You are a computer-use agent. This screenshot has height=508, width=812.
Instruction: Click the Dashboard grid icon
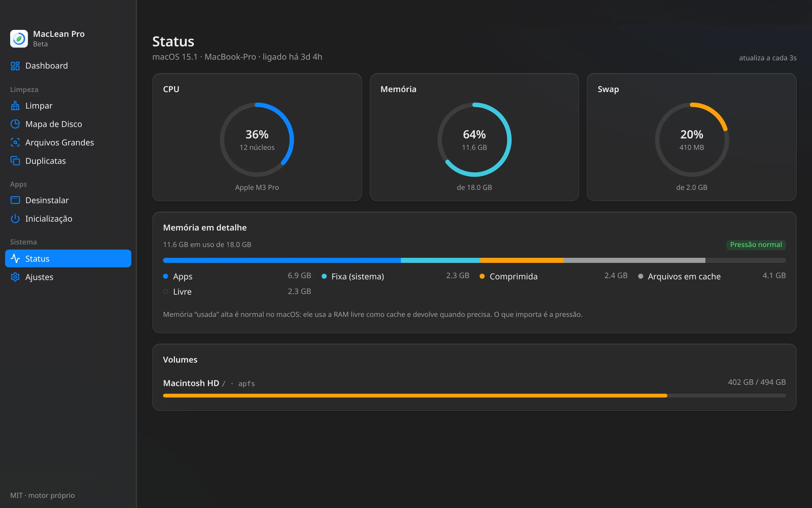pos(15,66)
